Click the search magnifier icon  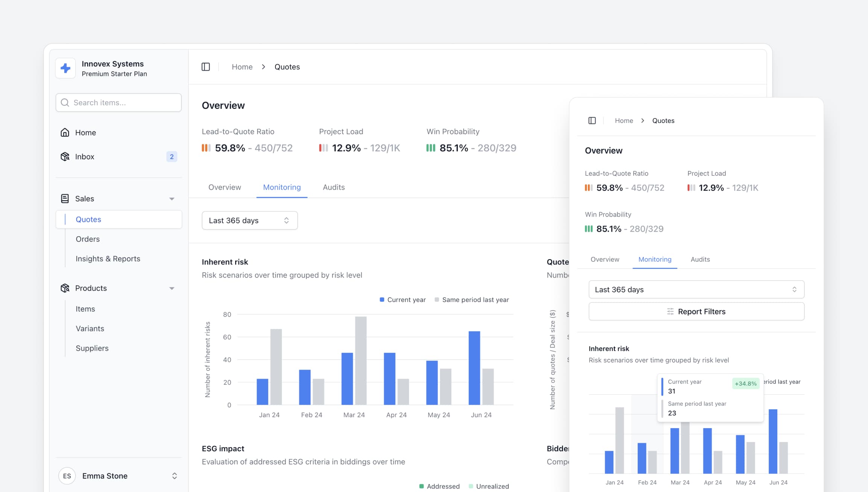(x=65, y=102)
